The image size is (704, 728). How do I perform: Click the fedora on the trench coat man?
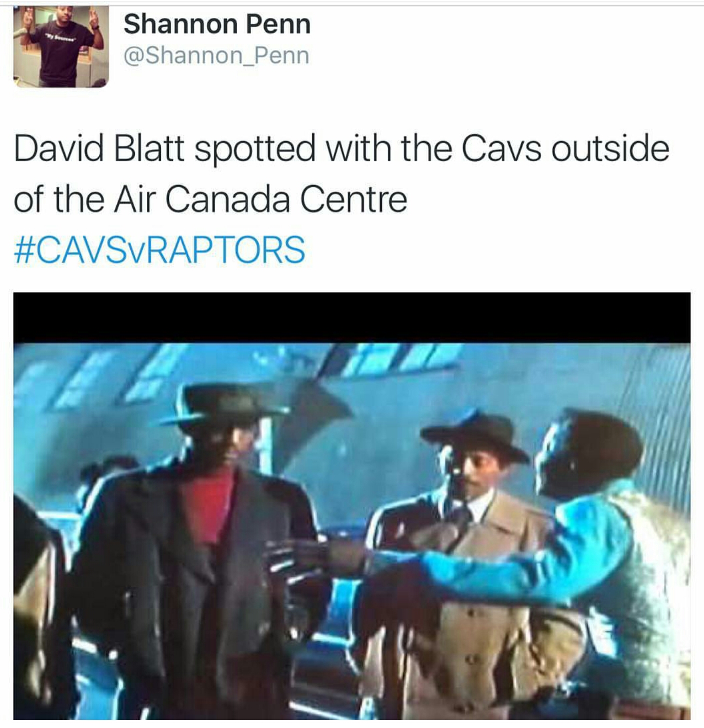(474, 434)
